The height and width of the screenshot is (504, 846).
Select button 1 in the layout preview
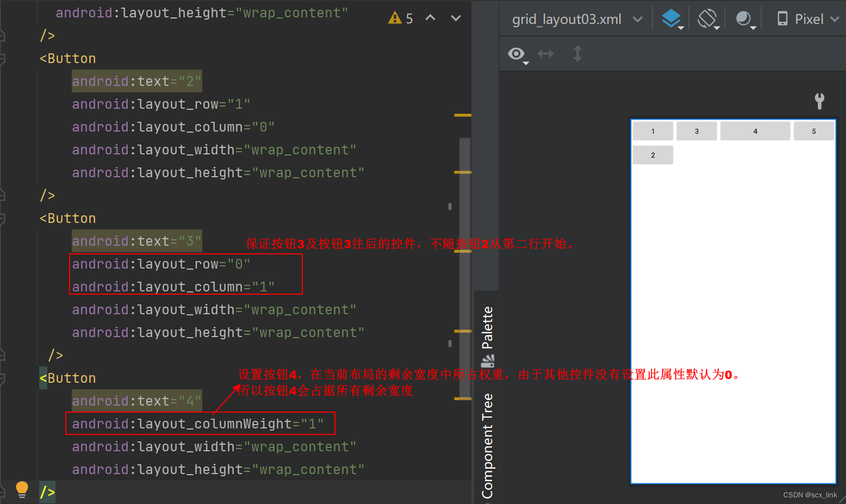click(653, 131)
